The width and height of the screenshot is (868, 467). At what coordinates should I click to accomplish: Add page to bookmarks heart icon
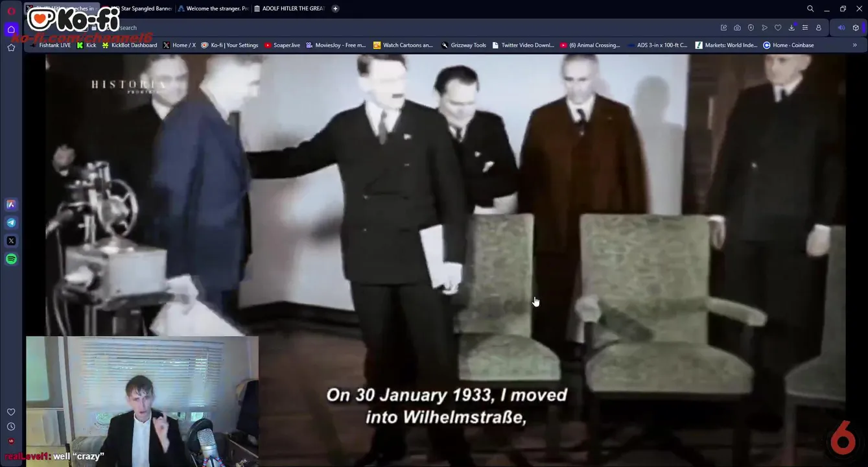pos(778,28)
